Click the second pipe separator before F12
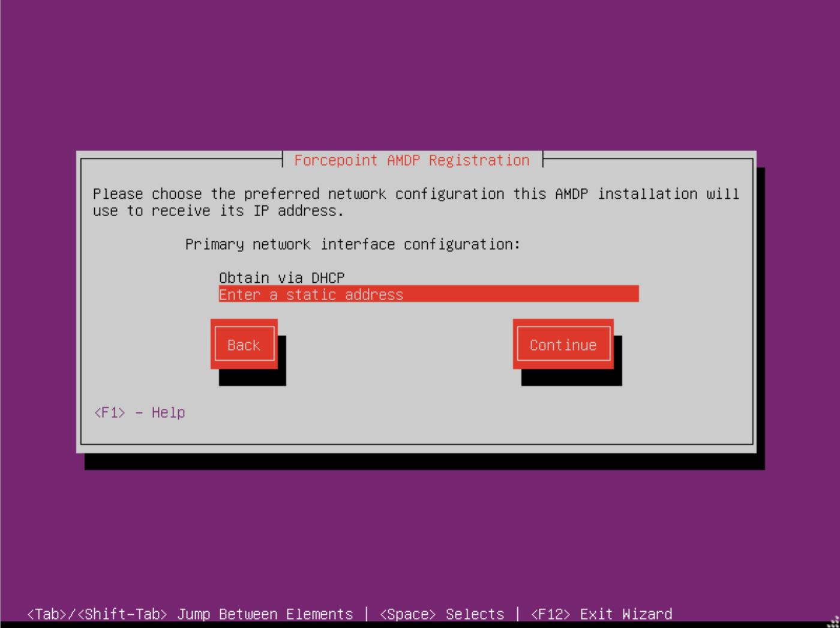840x628 pixels. pyautogui.click(x=517, y=614)
